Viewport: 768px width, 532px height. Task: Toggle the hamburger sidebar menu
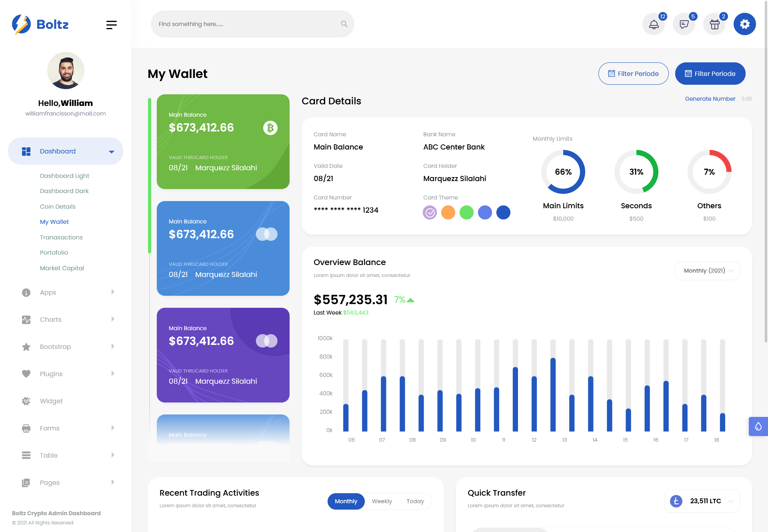tap(112, 25)
